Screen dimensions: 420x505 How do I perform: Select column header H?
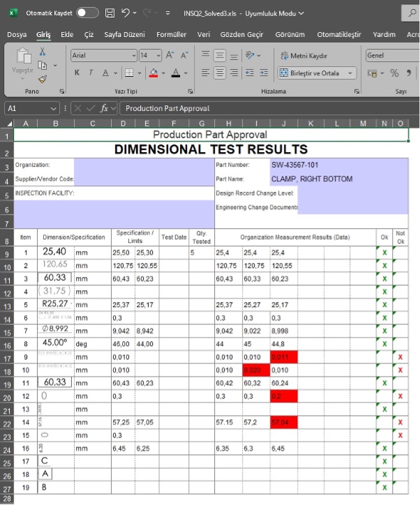click(228, 123)
